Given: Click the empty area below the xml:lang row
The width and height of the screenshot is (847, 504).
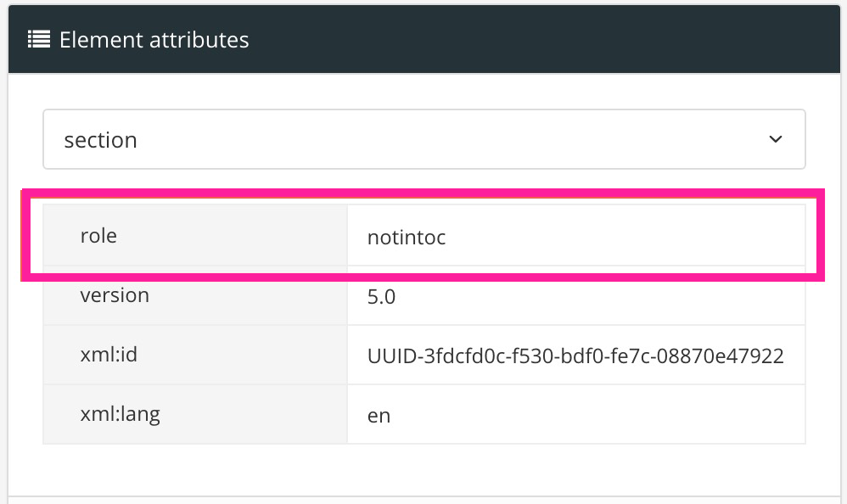Looking at the screenshot, I should tap(424, 471).
